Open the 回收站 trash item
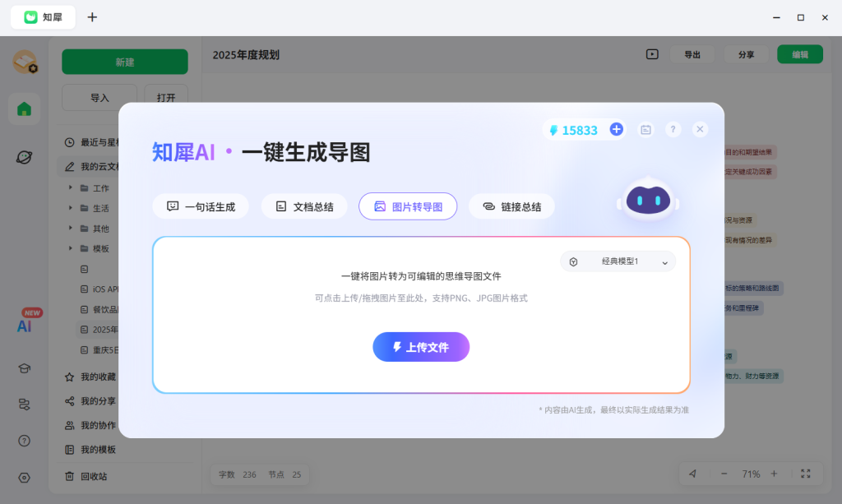The image size is (842, 504). [86, 476]
